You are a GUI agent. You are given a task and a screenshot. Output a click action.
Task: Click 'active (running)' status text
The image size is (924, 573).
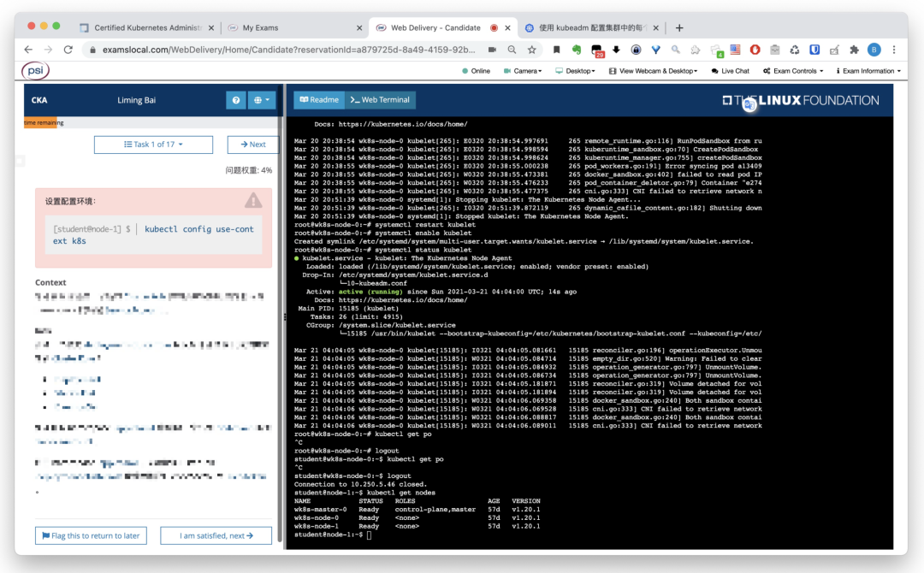tap(370, 292)
